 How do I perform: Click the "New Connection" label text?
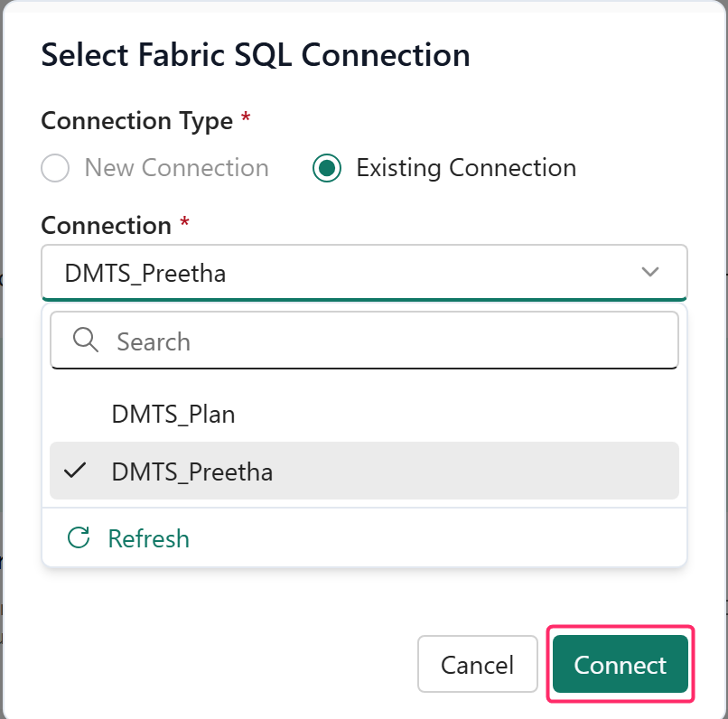pos(176,169)
